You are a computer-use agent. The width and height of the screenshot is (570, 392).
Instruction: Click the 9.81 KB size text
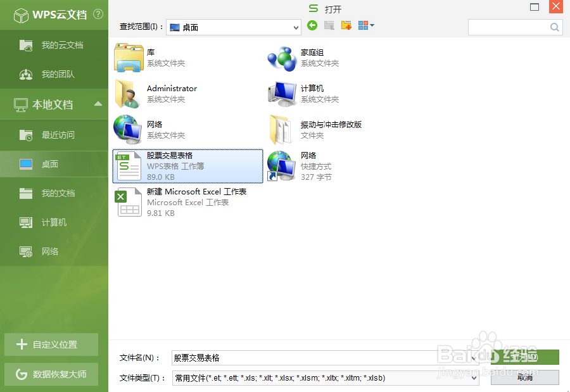point(161,213)
